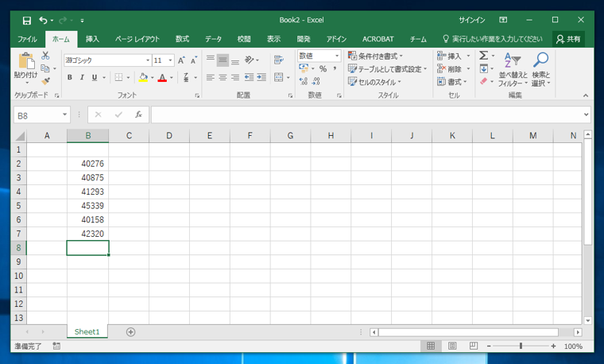
Task: Wrap text in the cell
Action: tap(279, 60)
